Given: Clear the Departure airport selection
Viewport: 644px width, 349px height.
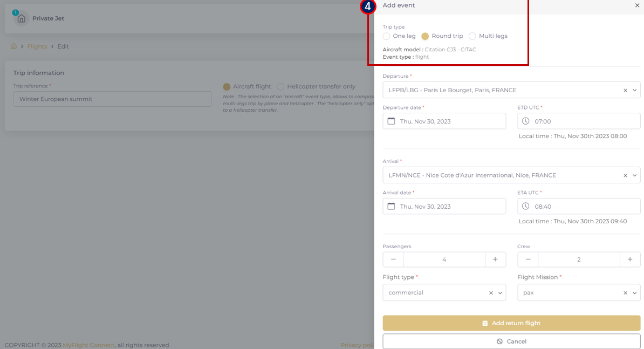Looking at the screenshot, I should 625,91.
